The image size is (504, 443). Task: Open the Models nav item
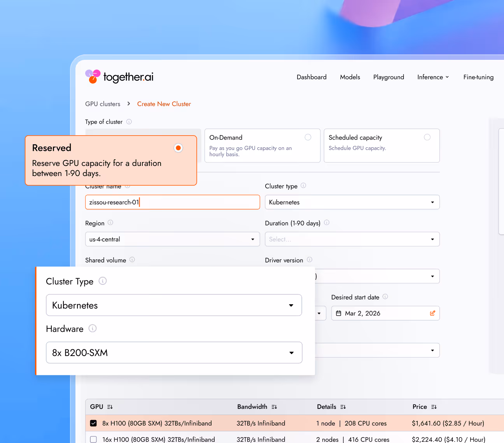point(350,77)
